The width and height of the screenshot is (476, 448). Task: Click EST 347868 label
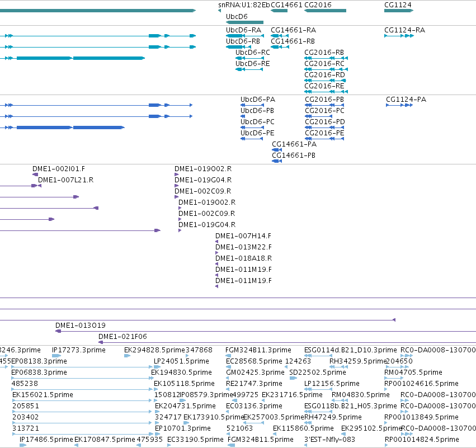[199, 350]
